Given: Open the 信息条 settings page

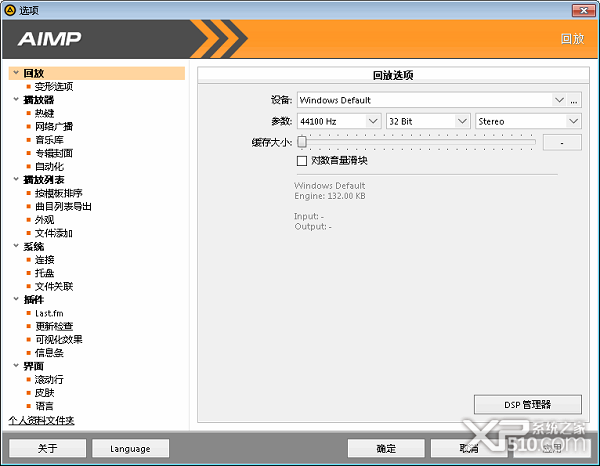Looking at the screenshot, I should [x=49, y=353].
